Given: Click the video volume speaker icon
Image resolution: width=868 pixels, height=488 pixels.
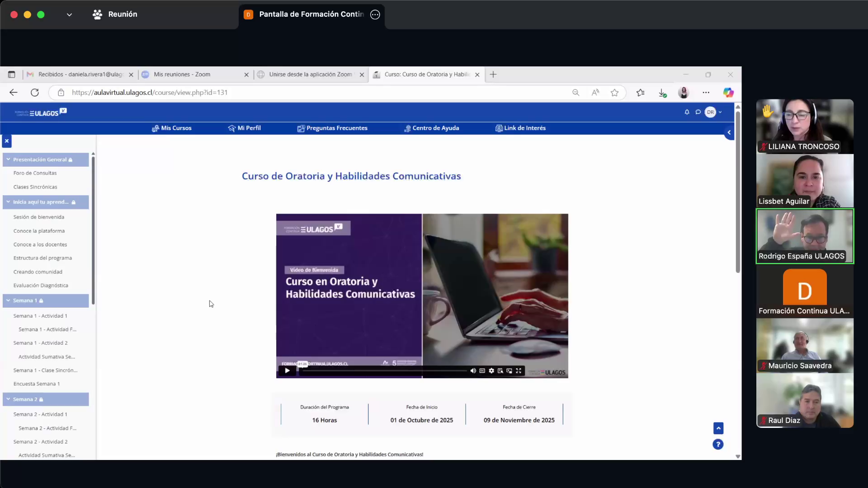Looking at the screenshot, I should click(473, 371).
